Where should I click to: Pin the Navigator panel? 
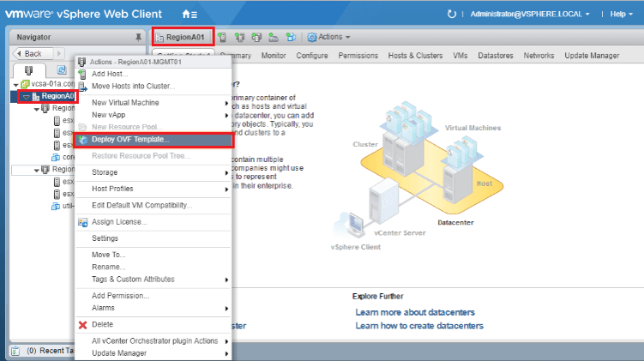click(x=138, y=38)
